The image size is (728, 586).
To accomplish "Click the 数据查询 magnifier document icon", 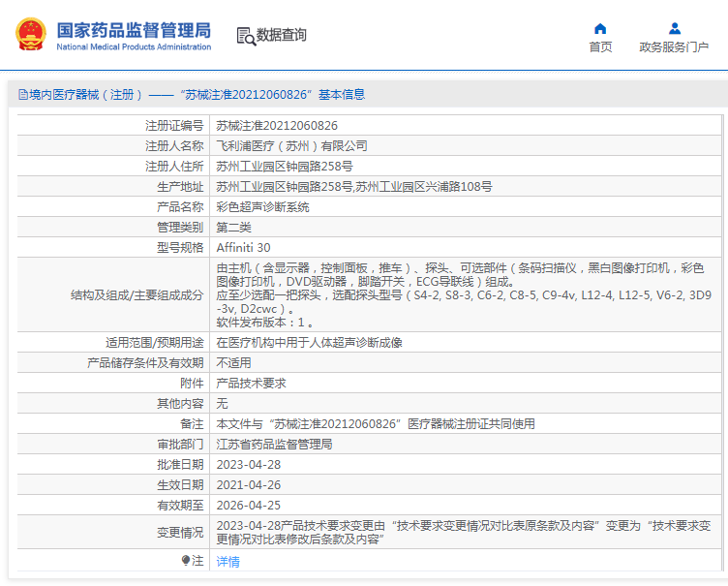I will (245, 36).
